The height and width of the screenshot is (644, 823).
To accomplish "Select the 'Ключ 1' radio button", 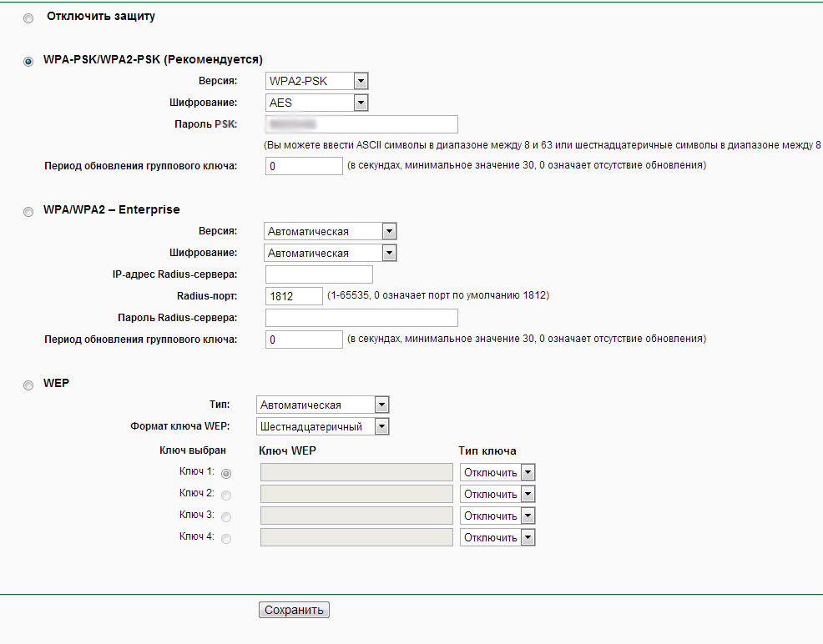I will click(x=226, y=474).
